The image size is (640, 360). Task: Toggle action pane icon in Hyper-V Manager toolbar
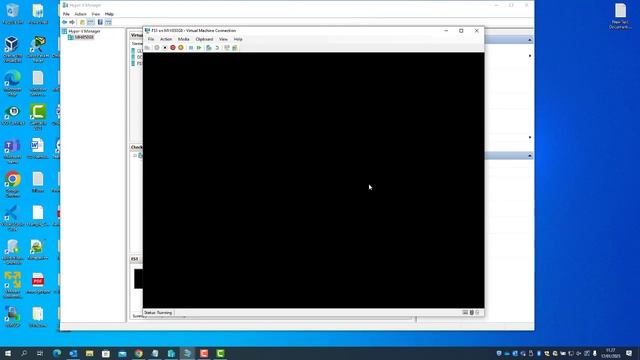pos(108,22)
